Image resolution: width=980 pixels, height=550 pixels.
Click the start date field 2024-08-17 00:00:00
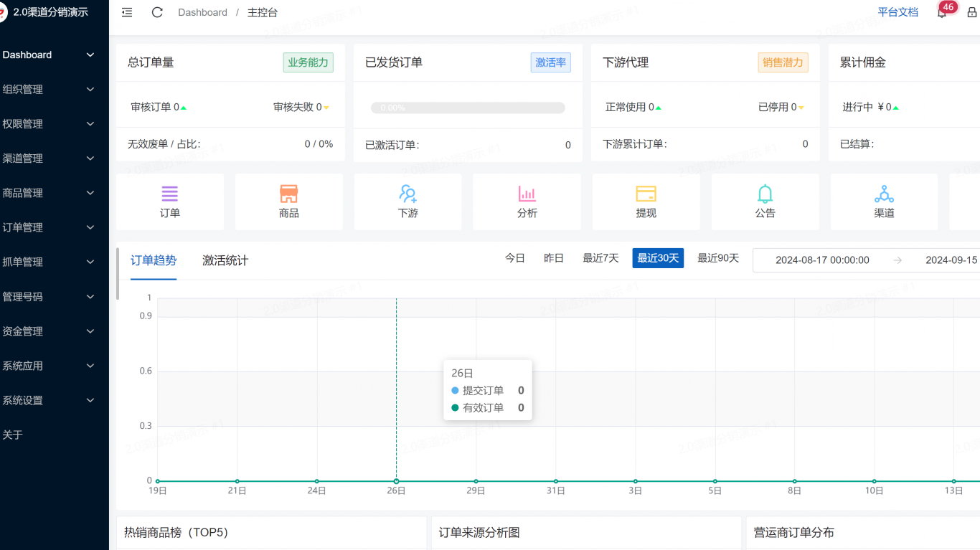[x=822, y=260]
